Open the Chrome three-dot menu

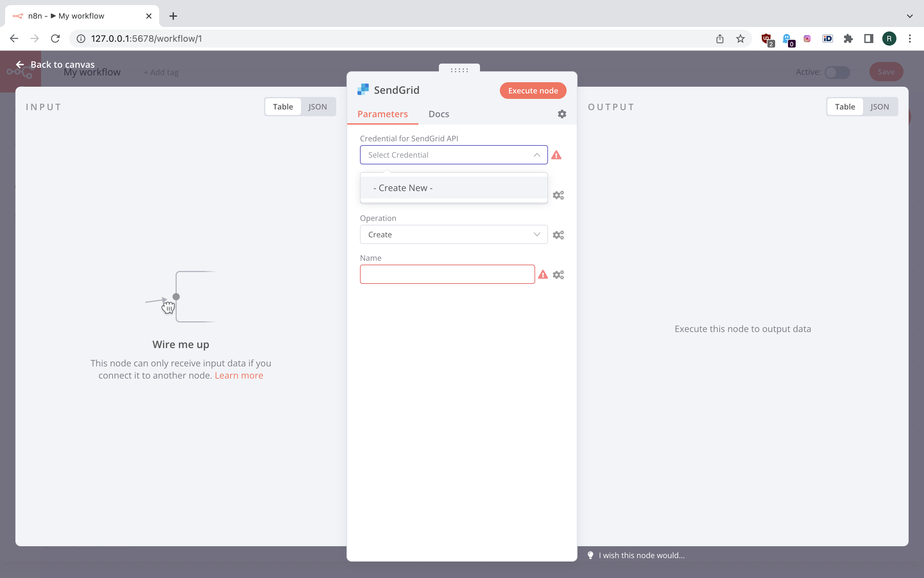click(910, 39)
